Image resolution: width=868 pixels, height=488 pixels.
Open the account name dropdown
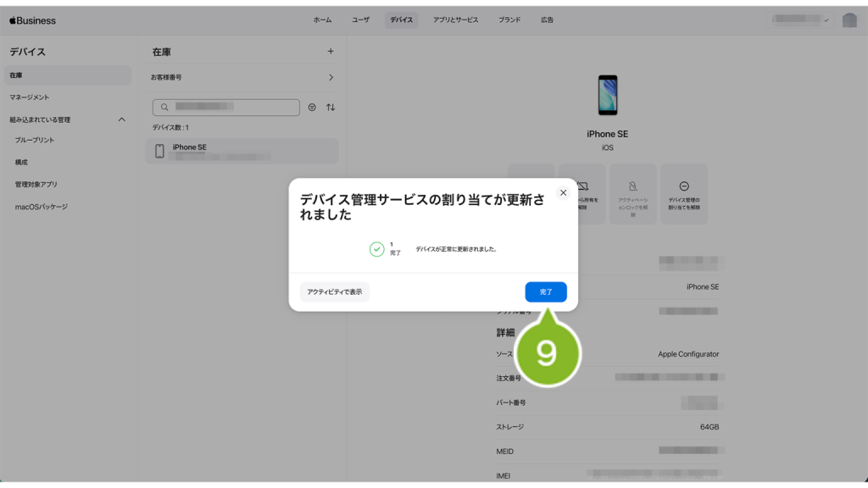pos(801,20)
